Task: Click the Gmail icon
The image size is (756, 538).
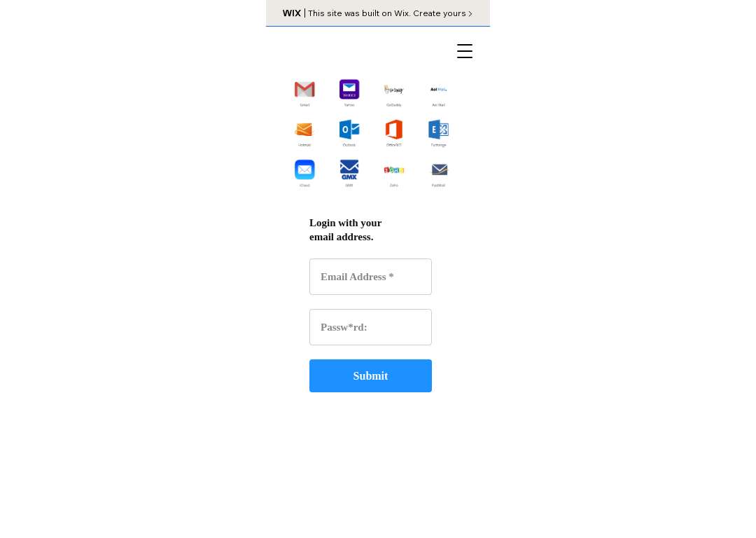Action: [x=304, y=89]
